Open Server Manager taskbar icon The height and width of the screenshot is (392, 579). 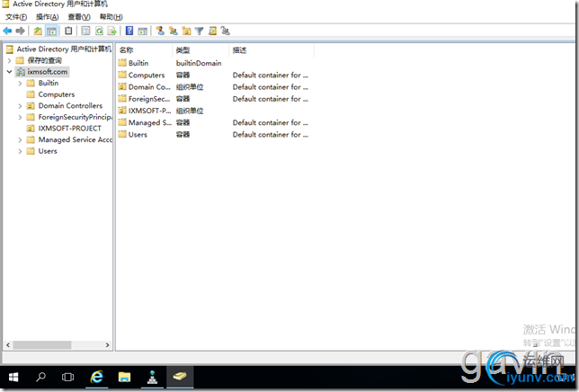coord(152,378)
